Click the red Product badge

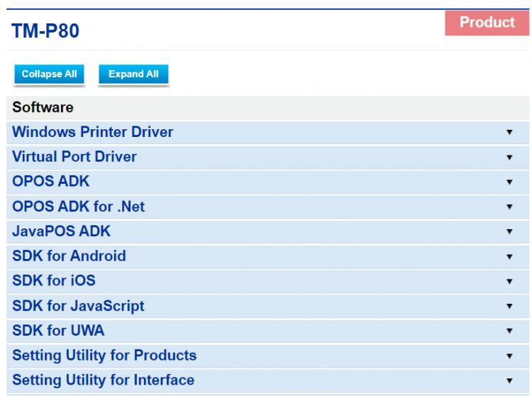487,23
